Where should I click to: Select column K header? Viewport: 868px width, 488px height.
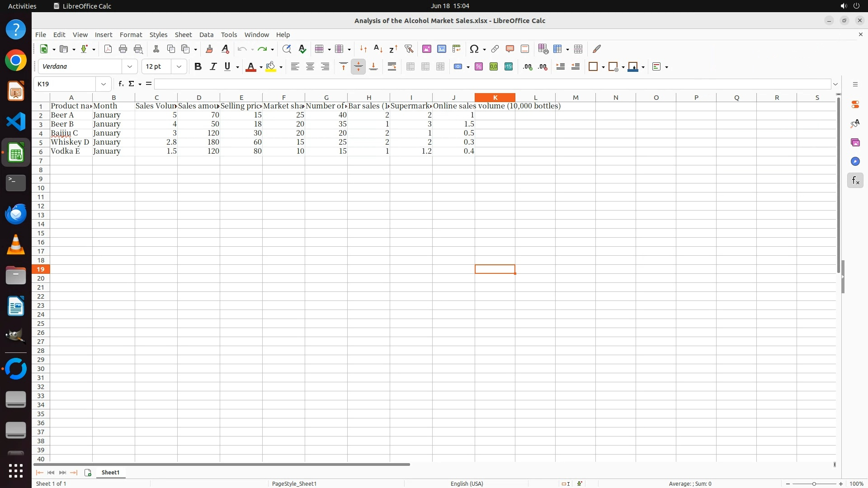495,98
